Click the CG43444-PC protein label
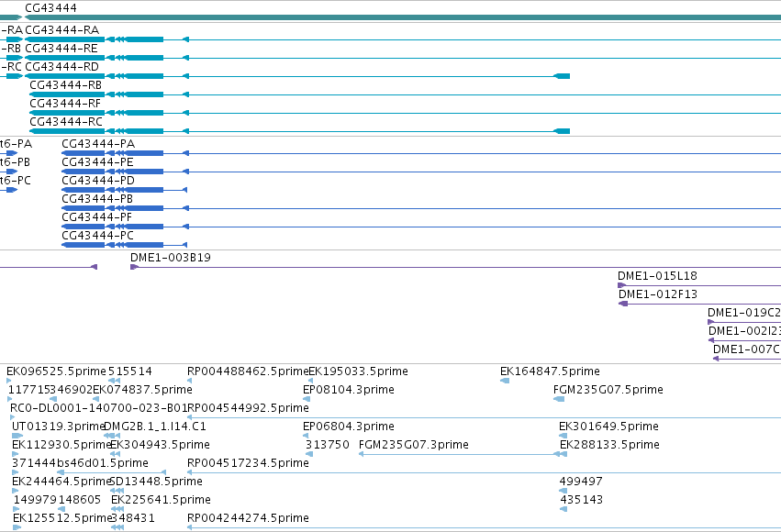Image resolution: width=781 pixels, height=532 pixels. pyautogui.click(x=97, y=236)
